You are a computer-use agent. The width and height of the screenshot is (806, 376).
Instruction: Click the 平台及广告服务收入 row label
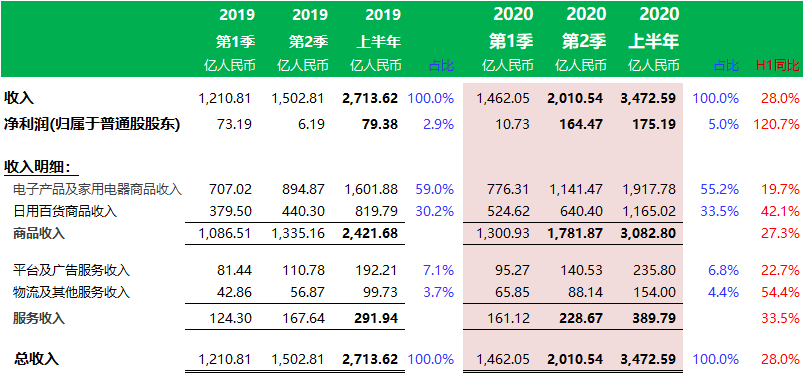pyautogui.click(x=71, y=270)
